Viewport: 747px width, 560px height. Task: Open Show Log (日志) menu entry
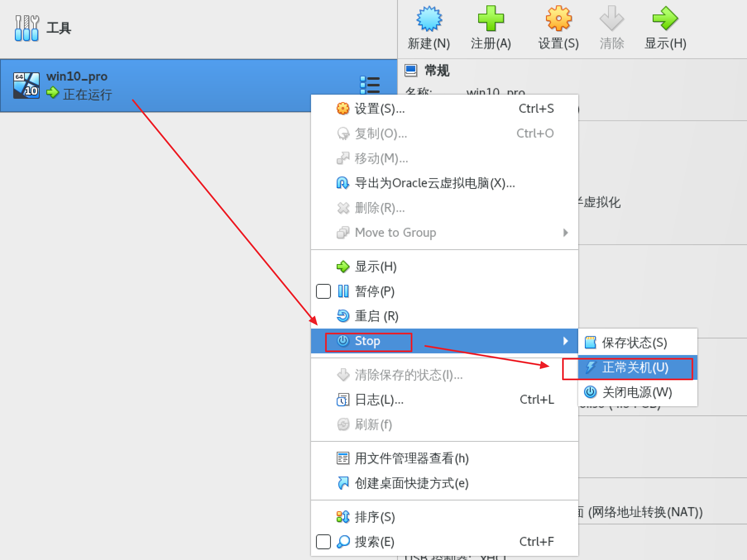click(378, 400)
